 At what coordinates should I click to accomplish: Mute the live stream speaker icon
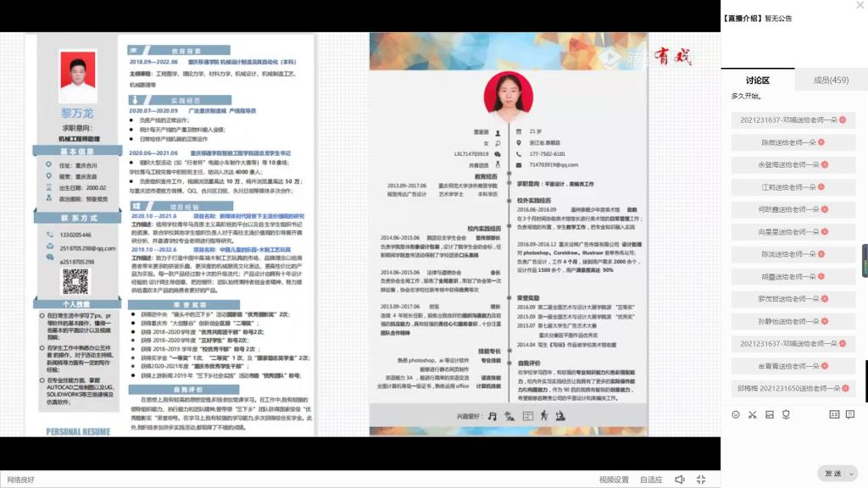679,480
